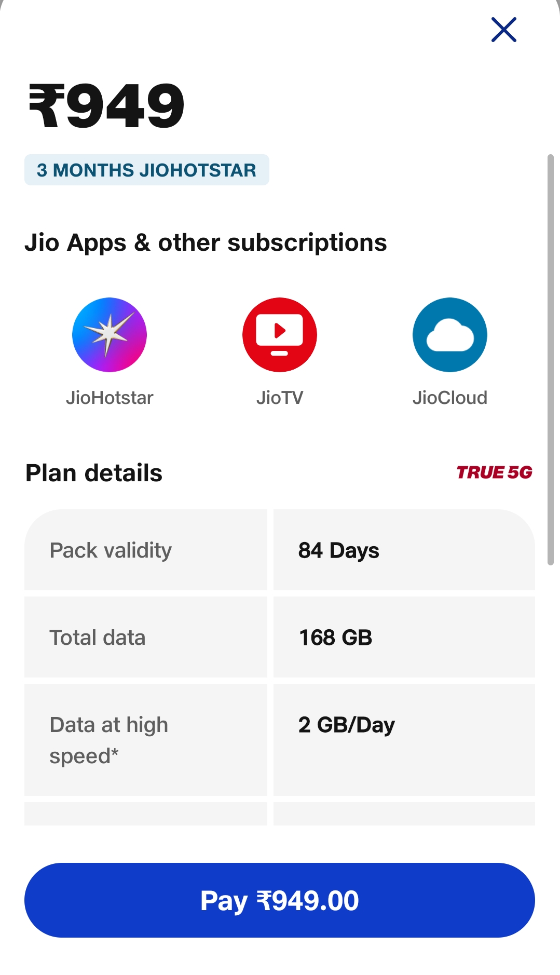Tap the Plan details heading
The image size is (560, 975).
coord(94,473)
